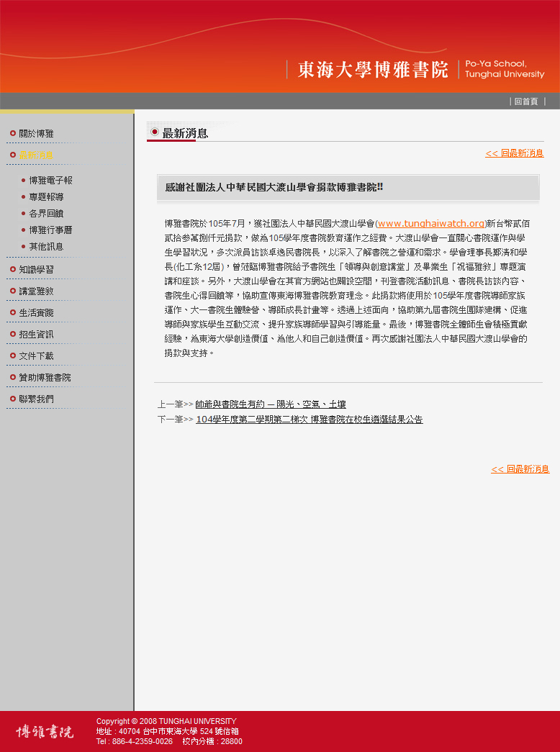This screenshot has height=752, width=560.
Task: Click bullet icon beside 最新消息 heading
Action: click(155, 132)
